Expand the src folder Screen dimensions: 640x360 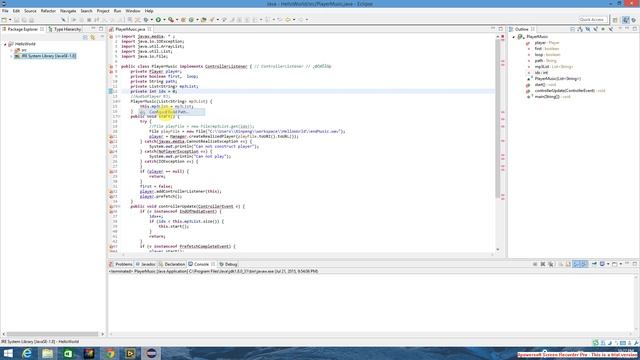[x=11, y=50]
